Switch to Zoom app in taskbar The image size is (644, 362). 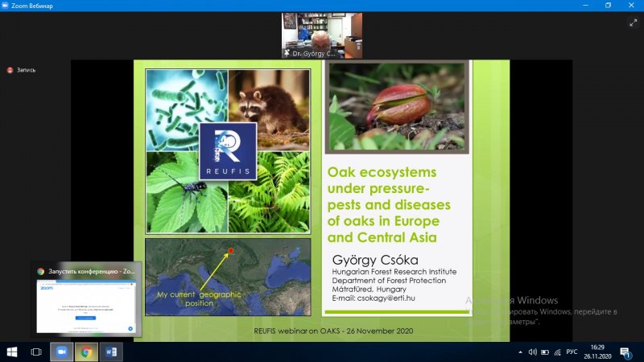point(62,352)
